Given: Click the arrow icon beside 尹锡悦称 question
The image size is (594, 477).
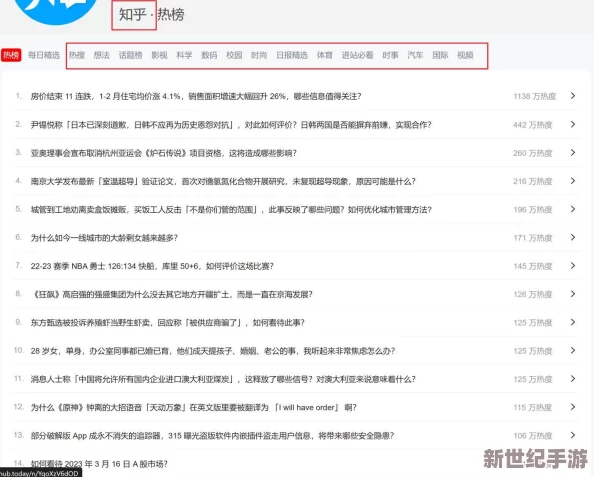Looking at the screenshot, I should (x=573, y=124).
